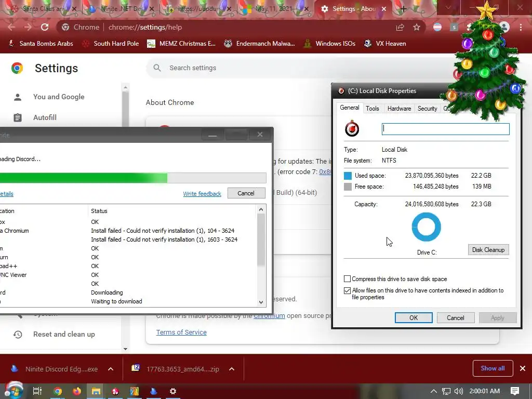
Task: Open Reset and clean up section
Action: [x=64, y=334]
